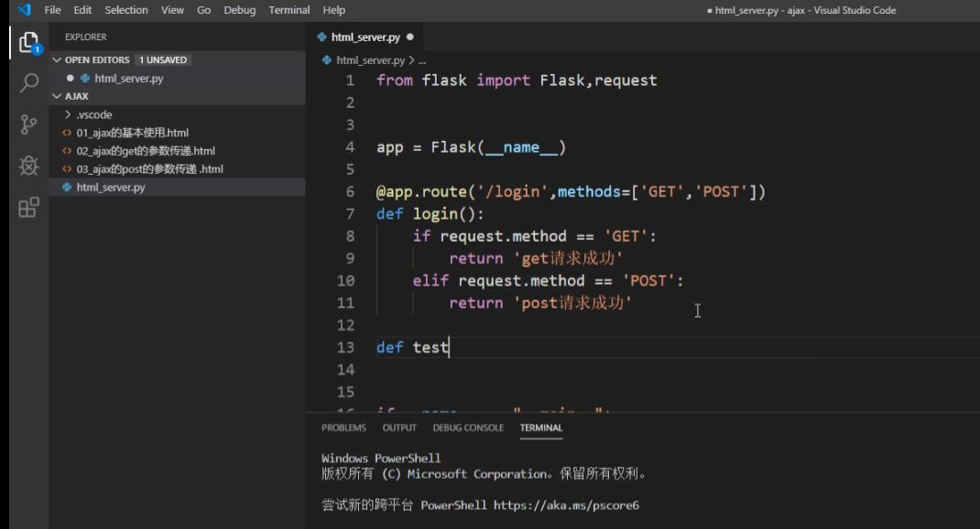Open the Search view icon
Screen dimensions: 980x529
[28, 82]
